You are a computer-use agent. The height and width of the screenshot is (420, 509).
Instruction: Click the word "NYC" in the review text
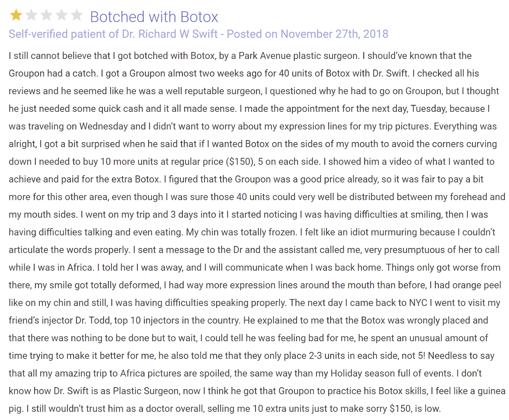418,303
